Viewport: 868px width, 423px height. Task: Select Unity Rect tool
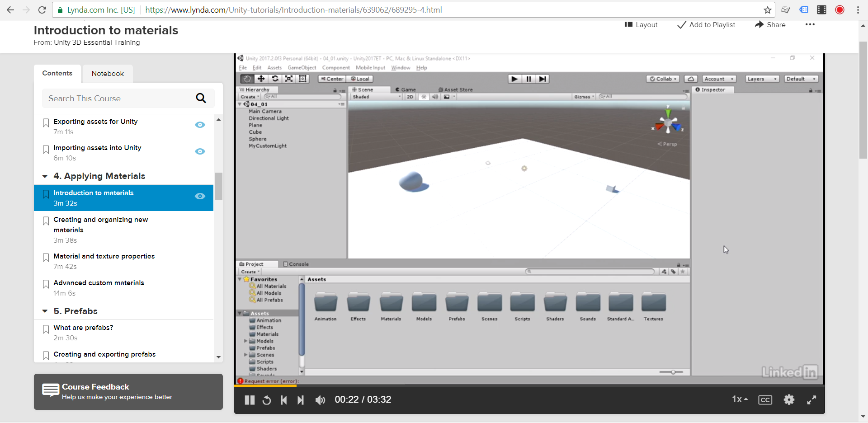tap(303, 79)
